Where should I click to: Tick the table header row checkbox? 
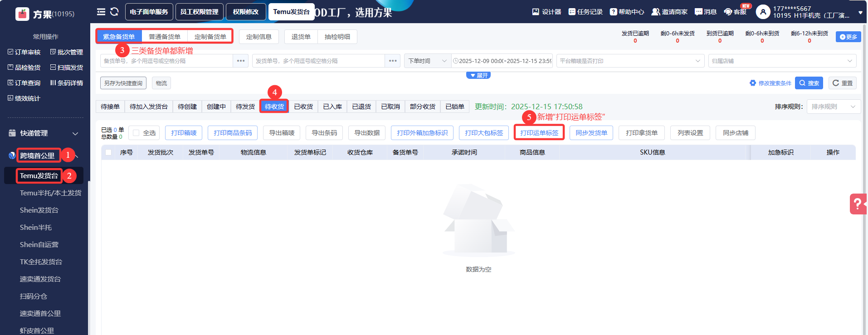click(108, 152)
